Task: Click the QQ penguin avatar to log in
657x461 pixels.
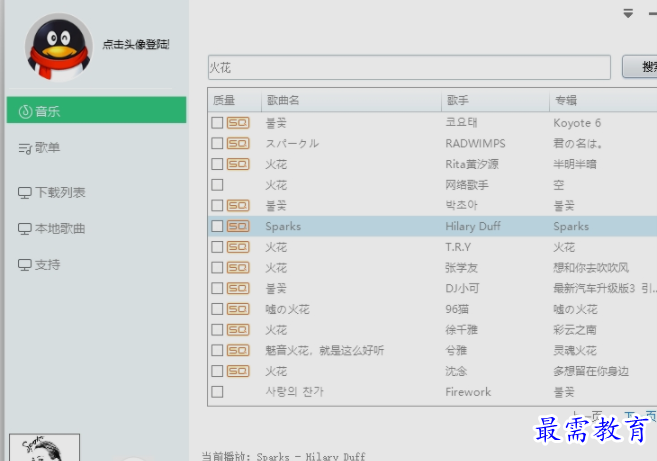Action: click(59, 47)
